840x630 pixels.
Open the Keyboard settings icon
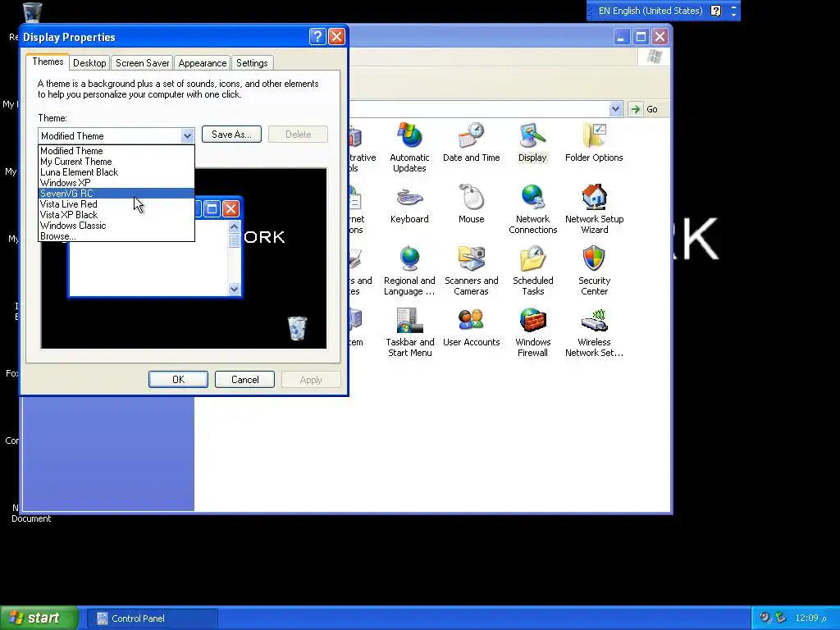pyautogui.click(x=409, y=203)
